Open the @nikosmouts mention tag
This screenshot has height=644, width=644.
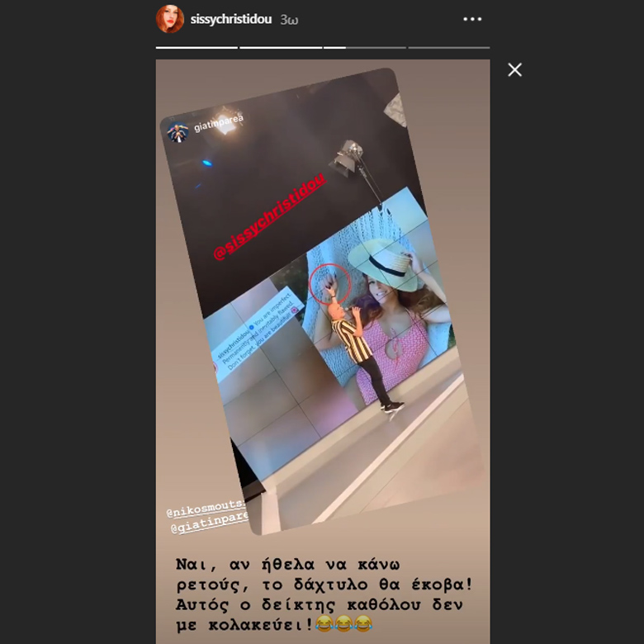tap(206, 508)
